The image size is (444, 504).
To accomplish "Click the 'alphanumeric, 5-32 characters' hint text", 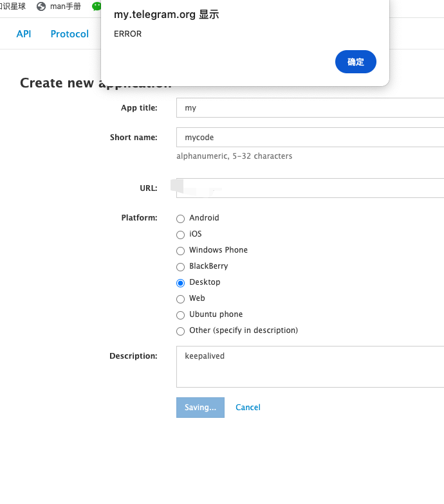I will tap(234, 156).
